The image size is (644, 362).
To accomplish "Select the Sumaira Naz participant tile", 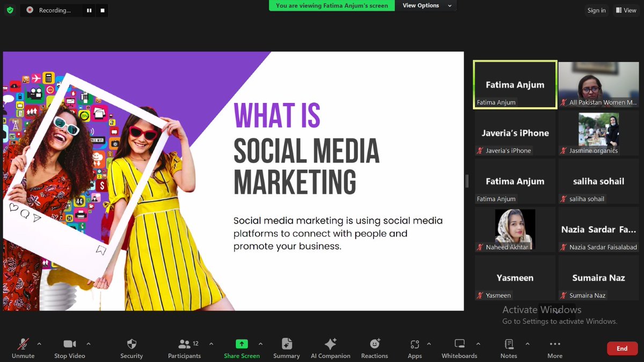I will [598, 278].
